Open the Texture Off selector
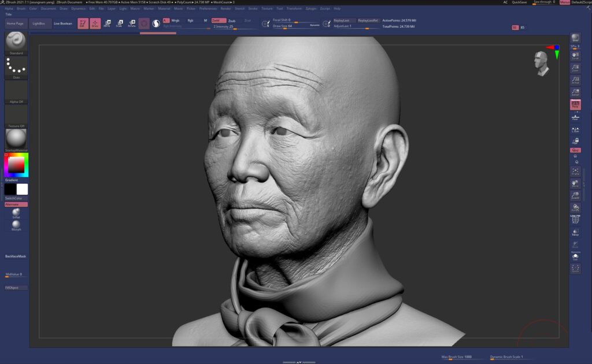Image resolution: width=592 pixels, height=364 pixels. click(16, 116)
